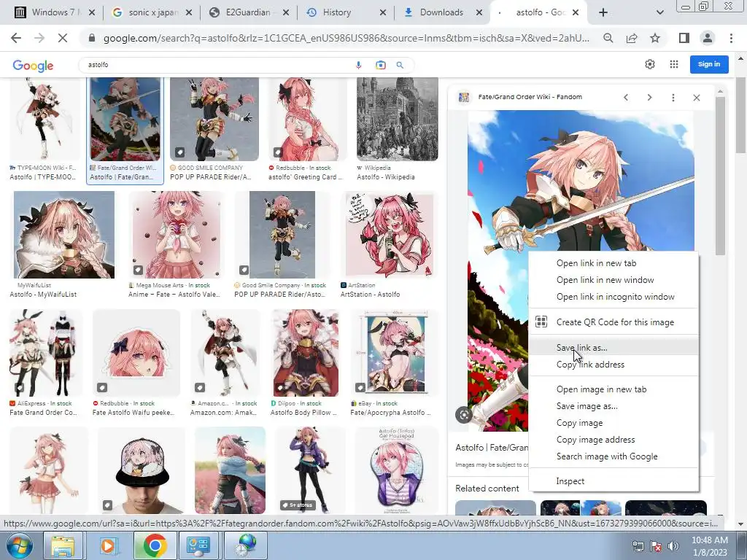Select Create QR Code for this image
This screenshot has width=747, height=560.
tap(614, 322)
